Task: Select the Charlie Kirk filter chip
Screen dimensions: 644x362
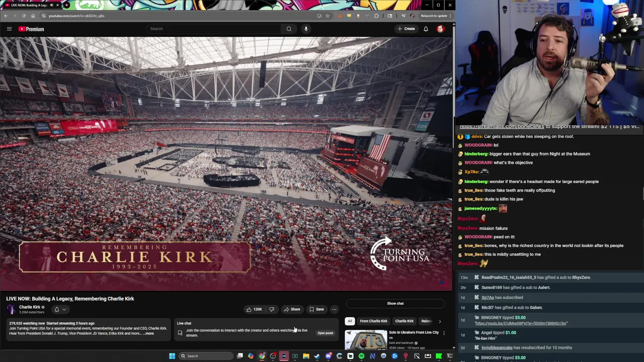Action: [x=404, y=321]
